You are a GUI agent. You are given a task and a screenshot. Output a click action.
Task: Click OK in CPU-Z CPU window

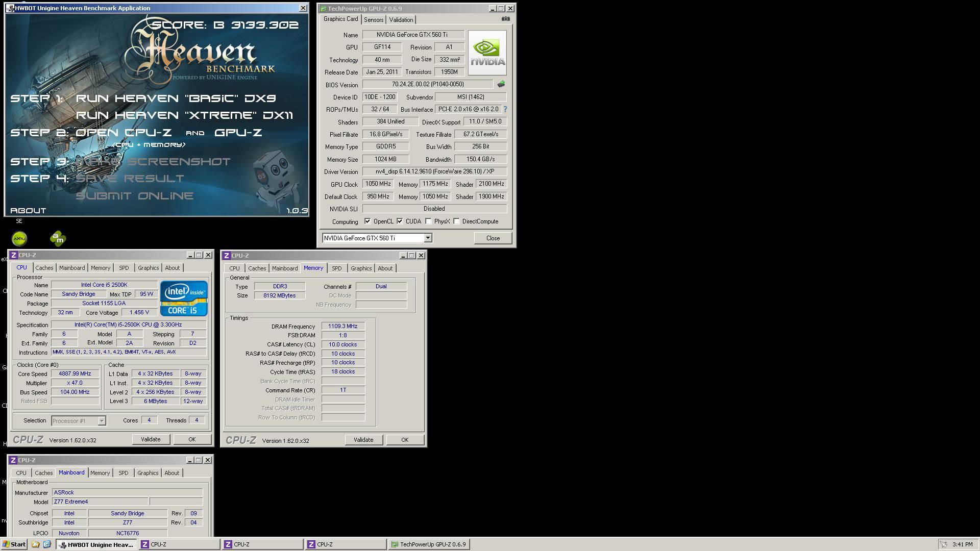coord(192,439)
